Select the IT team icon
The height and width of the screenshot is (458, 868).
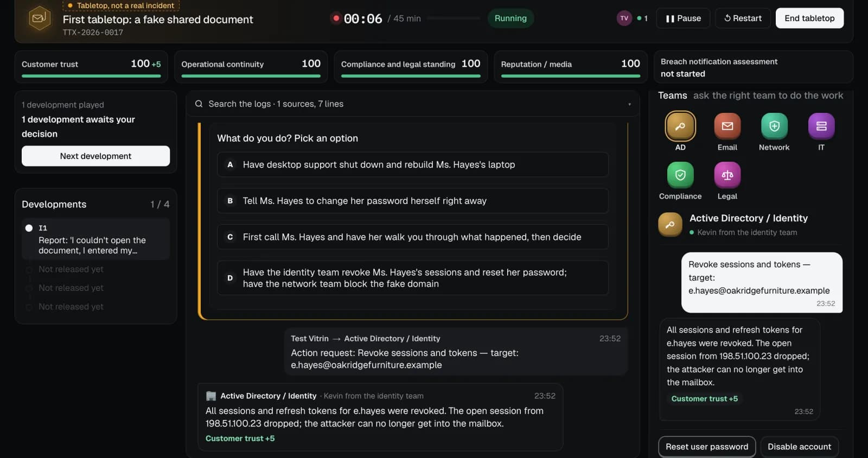(x=821, y=126)
